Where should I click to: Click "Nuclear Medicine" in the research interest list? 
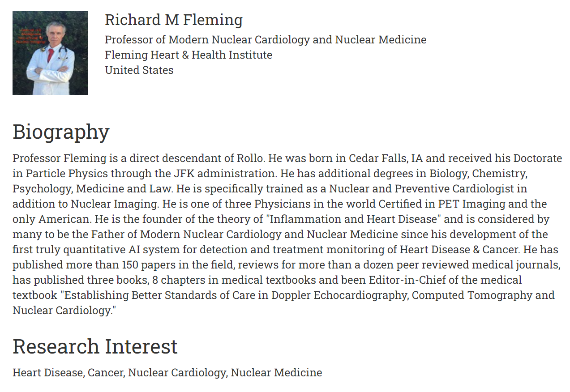(276, 373)
